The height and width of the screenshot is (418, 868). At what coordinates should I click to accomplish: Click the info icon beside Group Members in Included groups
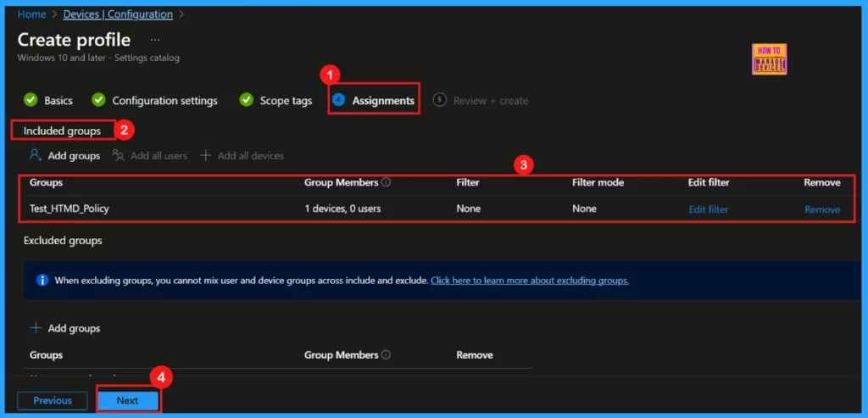[387, 182]
